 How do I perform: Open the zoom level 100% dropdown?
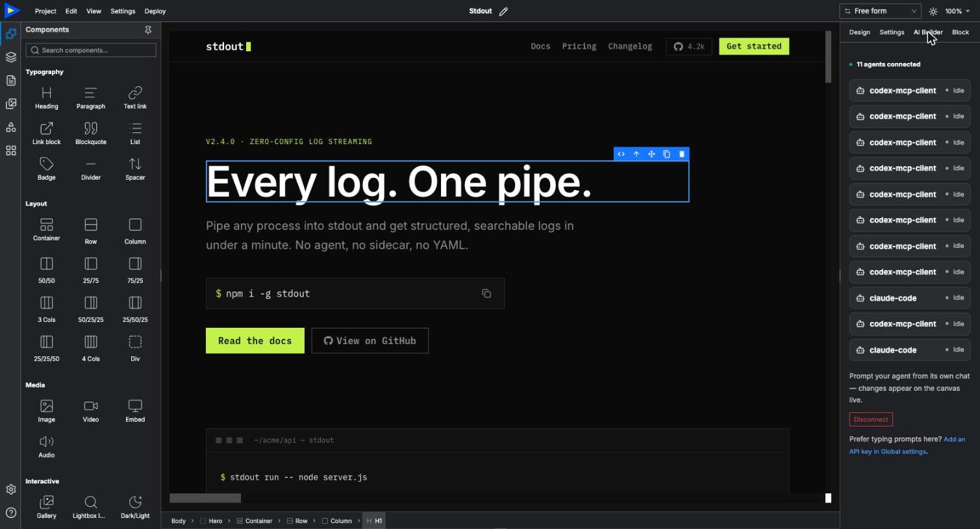click(957, 11)
